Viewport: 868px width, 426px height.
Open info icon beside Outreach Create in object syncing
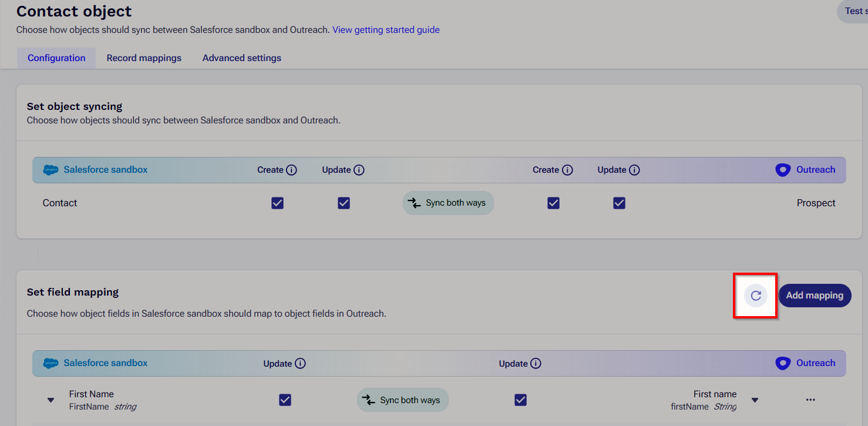567,170
